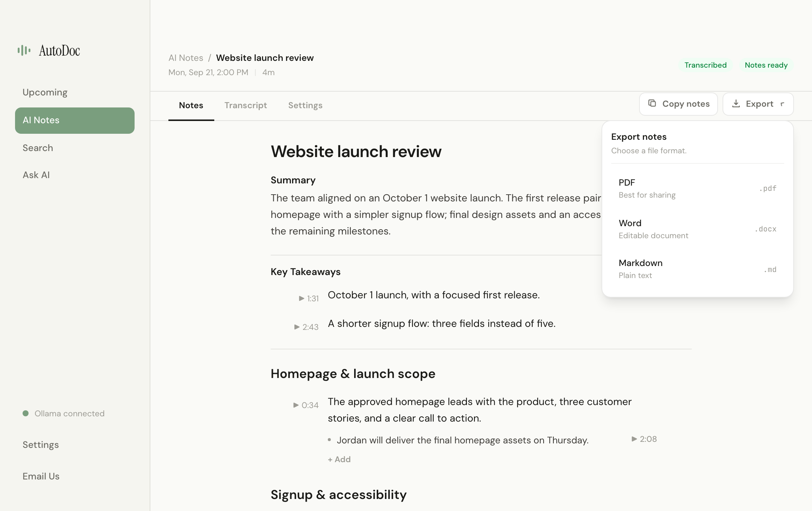Play the audio at timestamp 2:43

(x=306, y=327)
